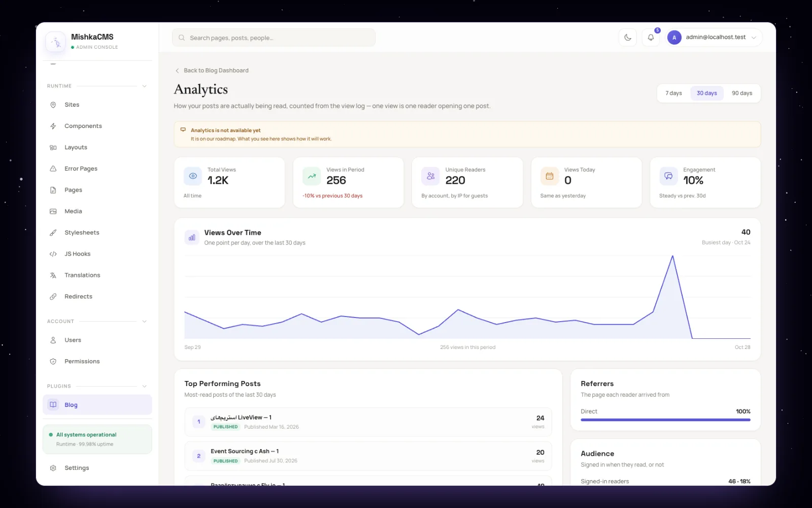Toggle dark mode with moon icon
Image resolution: width=812 pixels, height=508 pixels.
628,38
